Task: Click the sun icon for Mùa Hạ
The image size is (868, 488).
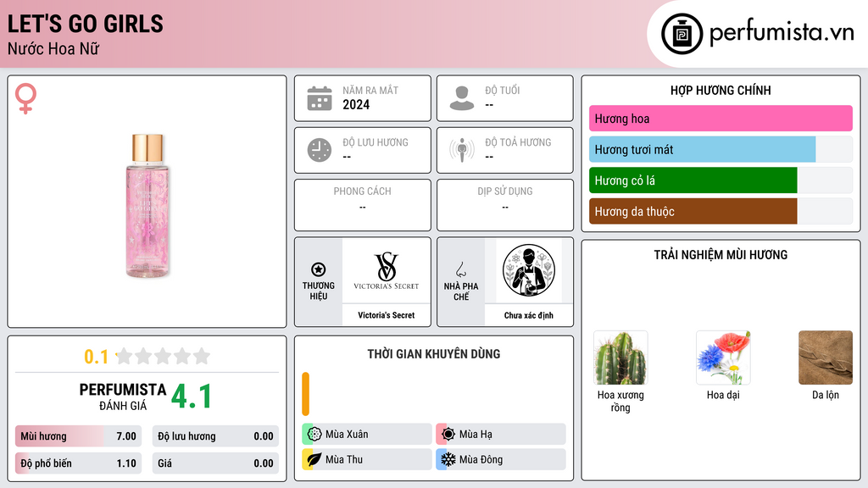Action: [x=448, y=435]
